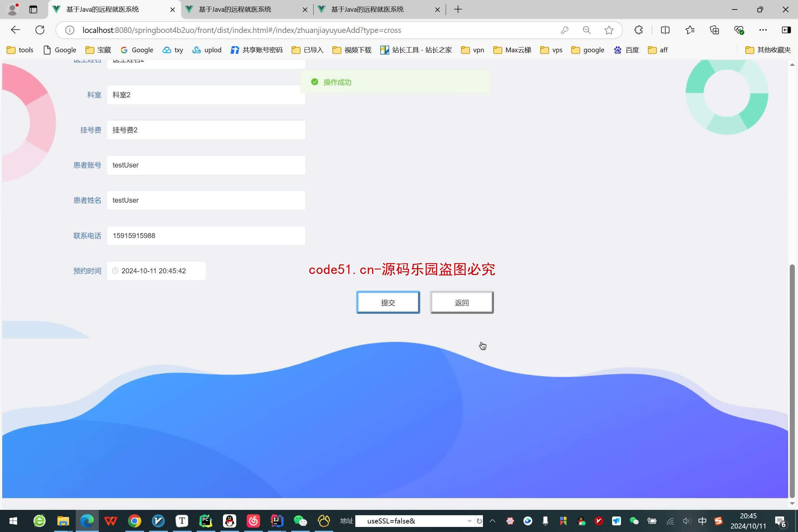Open browser essentials heart icon
Image resolution: width=798 pixels, height=532 pixels.
click(x=739, y=30)
